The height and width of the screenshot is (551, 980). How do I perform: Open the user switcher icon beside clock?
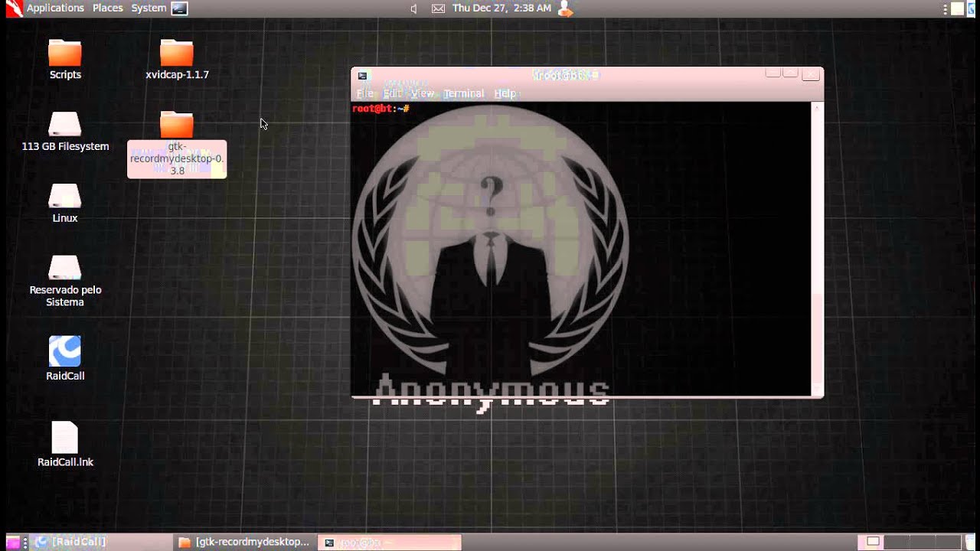click(564, 8)
